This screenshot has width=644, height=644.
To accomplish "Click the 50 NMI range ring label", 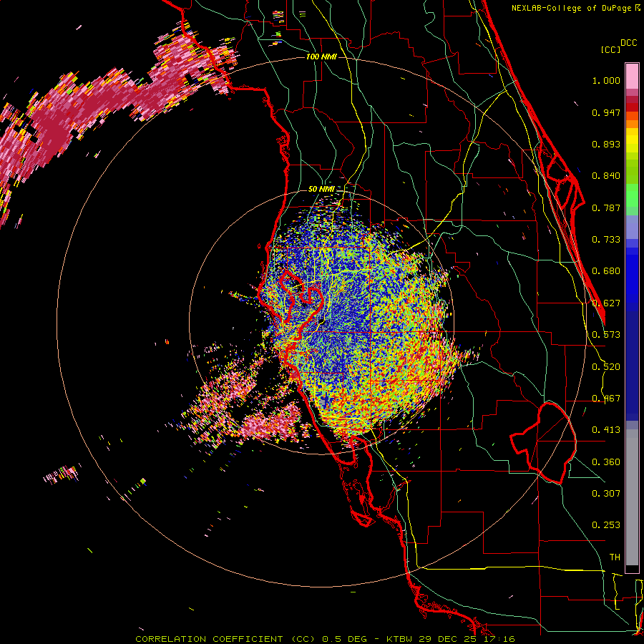I will (321, 190).
